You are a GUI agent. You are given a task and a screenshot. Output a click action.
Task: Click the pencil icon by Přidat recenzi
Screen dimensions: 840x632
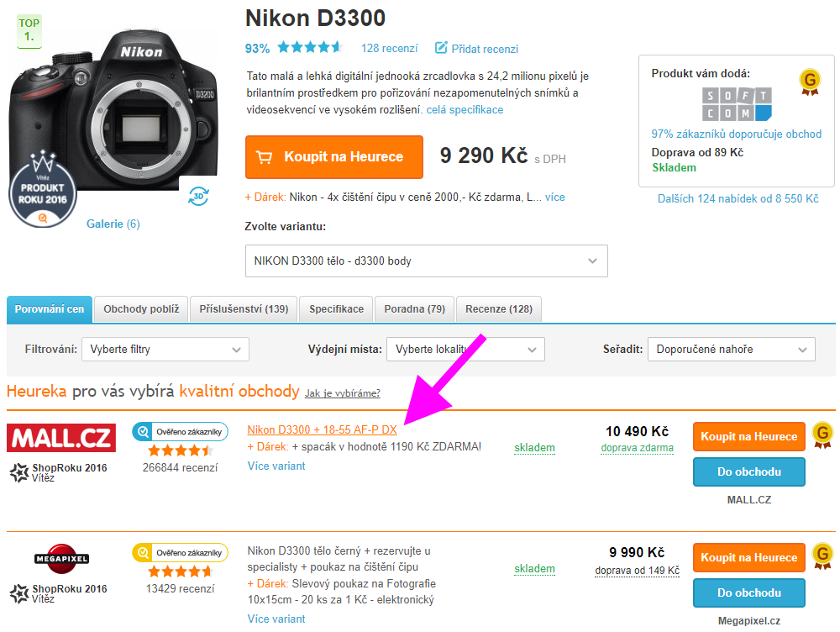440,48
